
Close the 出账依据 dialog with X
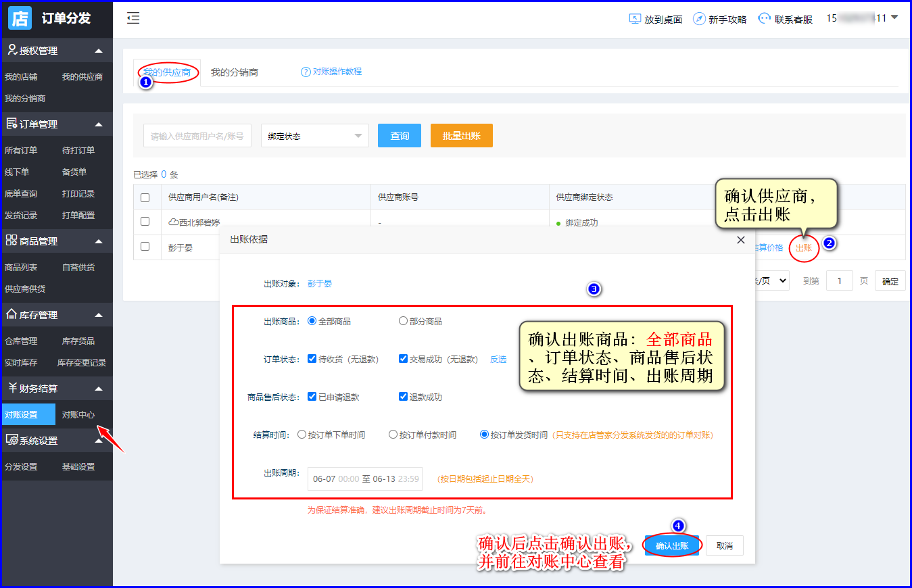(741, 240)
